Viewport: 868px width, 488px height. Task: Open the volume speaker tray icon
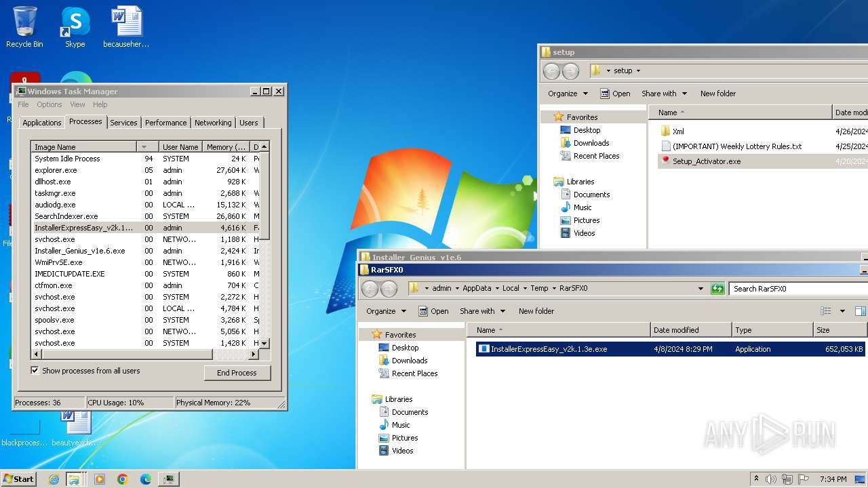point(772,479)
